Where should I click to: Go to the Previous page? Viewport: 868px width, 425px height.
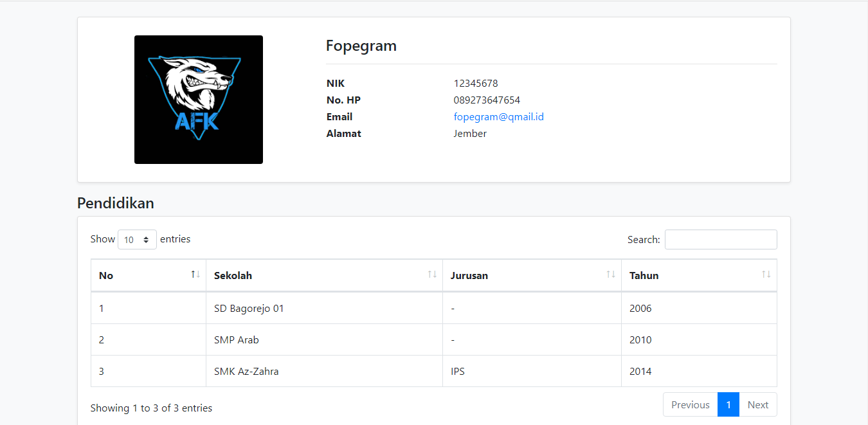pyautogui.click(x=690, y=405)
